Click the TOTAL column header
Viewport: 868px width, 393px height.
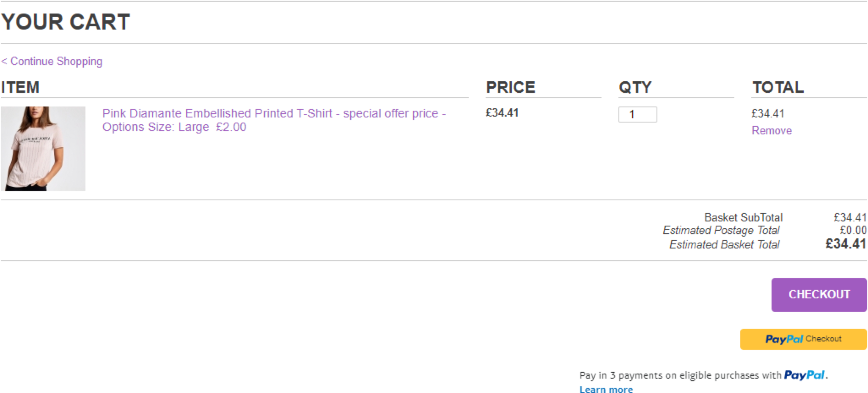coord(777,87)
